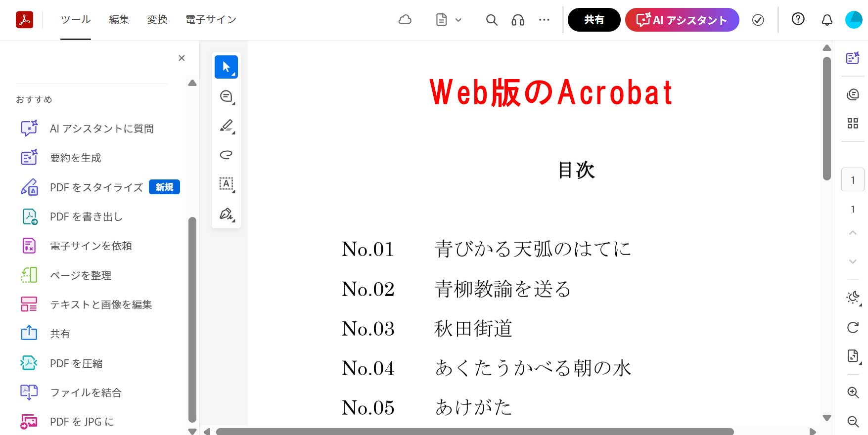868x435 pixels.
Task: Open the 変換 menu
Action: tap(157, 19)
